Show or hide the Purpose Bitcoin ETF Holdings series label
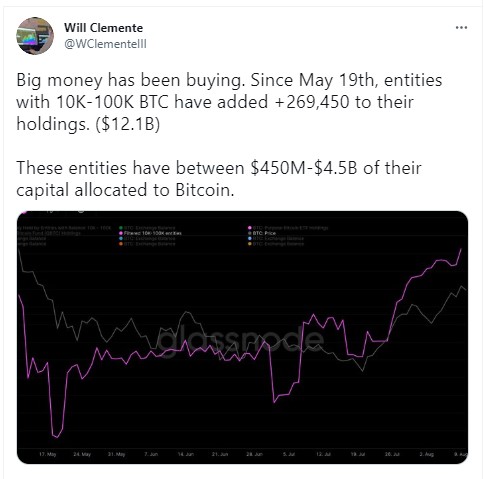The width and height of the screenshot is (485, 479). 291,228
